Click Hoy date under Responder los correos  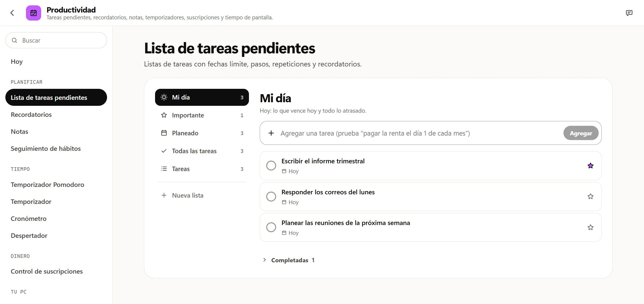[290, 202]
